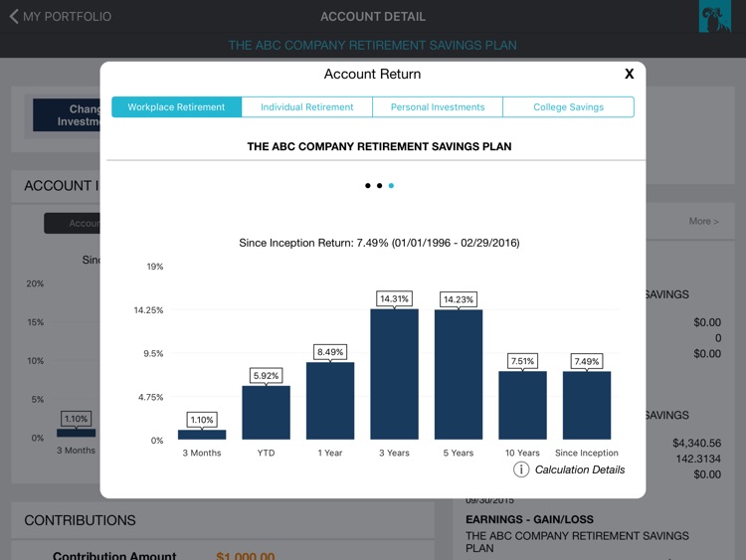Open Calculation Details info icon

coord(521,469)
